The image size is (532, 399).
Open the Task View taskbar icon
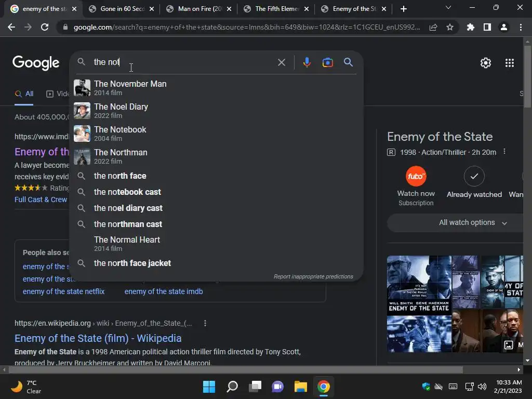pyautogui.click(x=255, y=387)
